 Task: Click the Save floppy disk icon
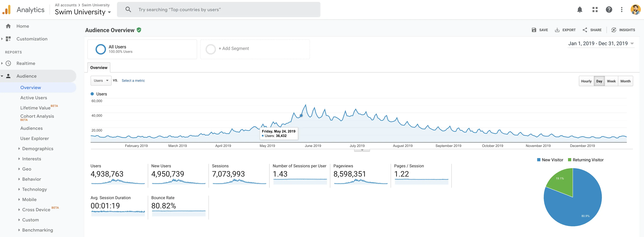tap(534, 30)
